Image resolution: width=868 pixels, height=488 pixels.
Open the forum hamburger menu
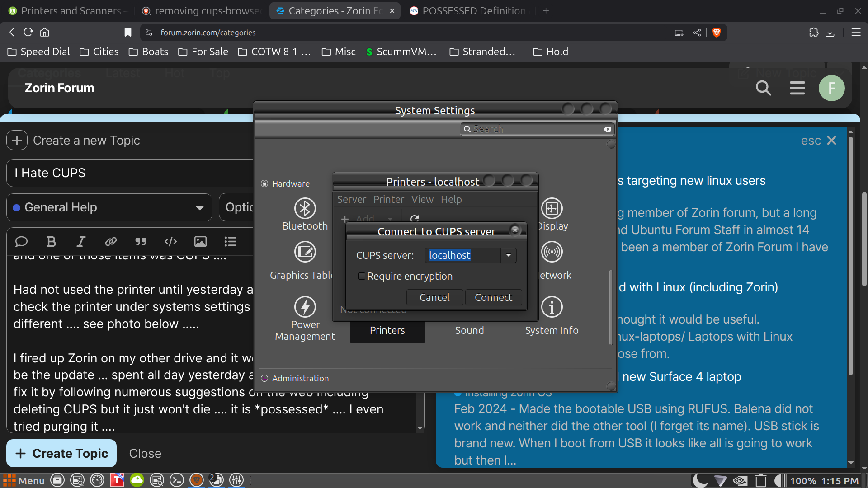(797, 88)
